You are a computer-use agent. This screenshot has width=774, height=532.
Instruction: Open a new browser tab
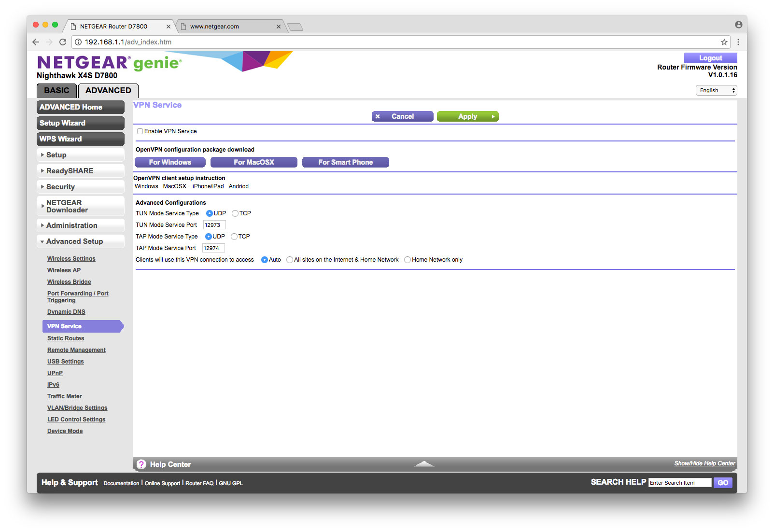coord(295,27)
